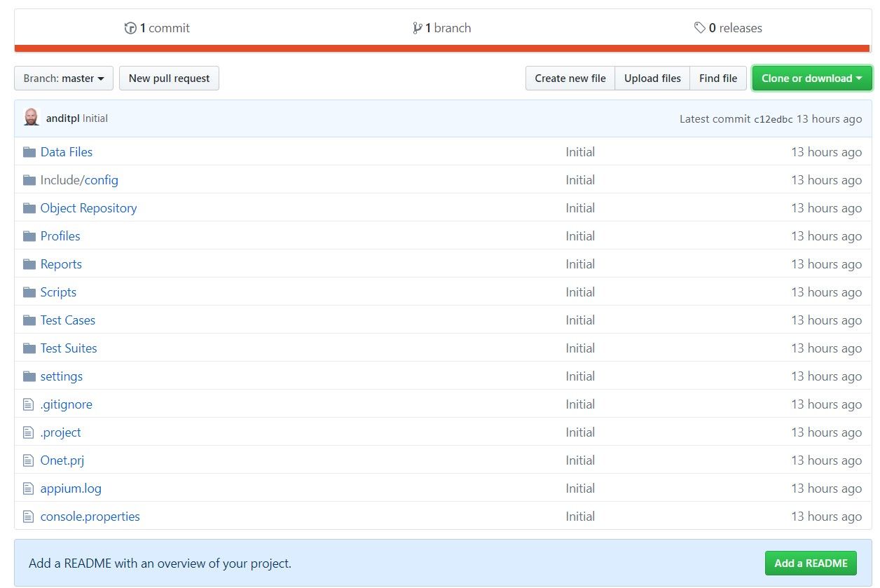
Task: Open the Branch: master dropdown
Action: click(64, 78)
